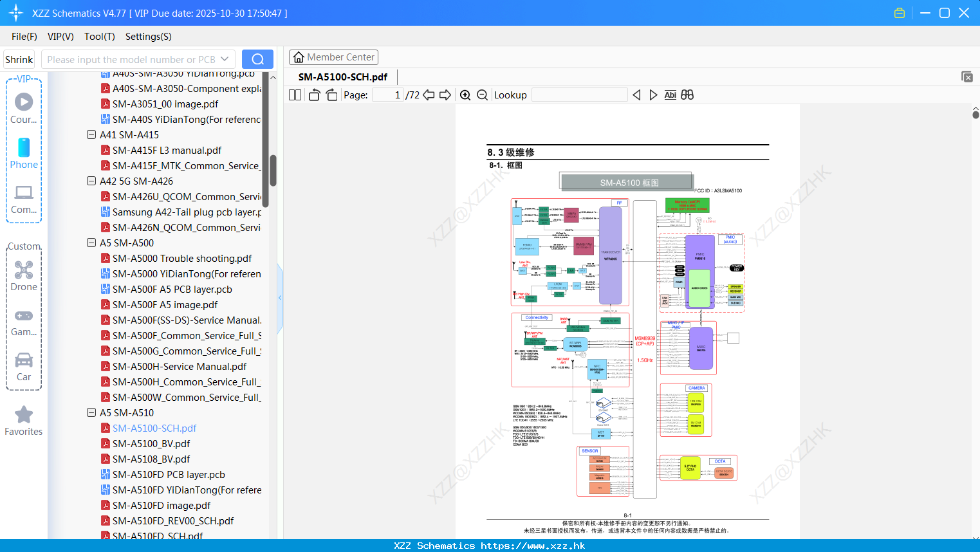Viewport: 980px width, 552px height.
Task: Open SM-A5000 Trouble shooting.pdf
Action: click(x=182, y=258)
